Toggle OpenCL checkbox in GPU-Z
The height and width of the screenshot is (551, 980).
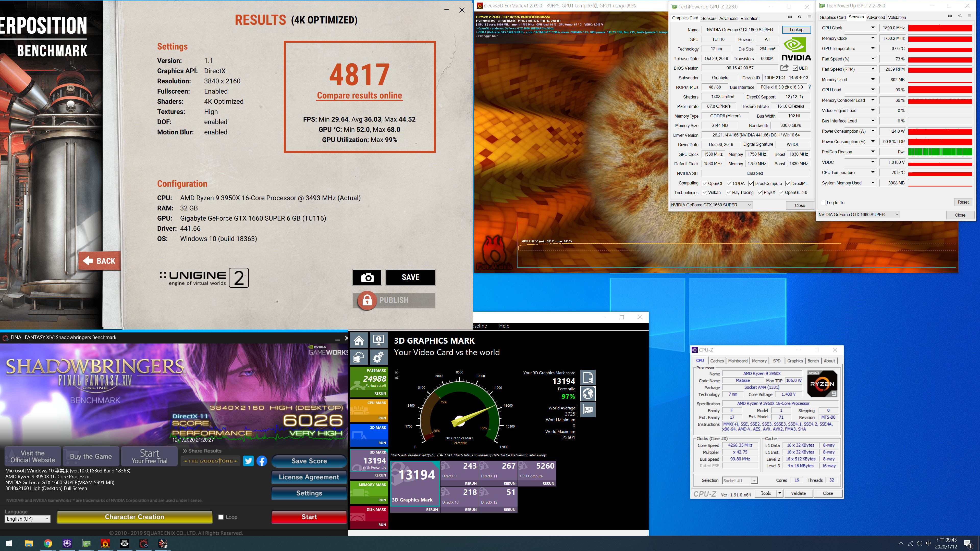(705, 183)
